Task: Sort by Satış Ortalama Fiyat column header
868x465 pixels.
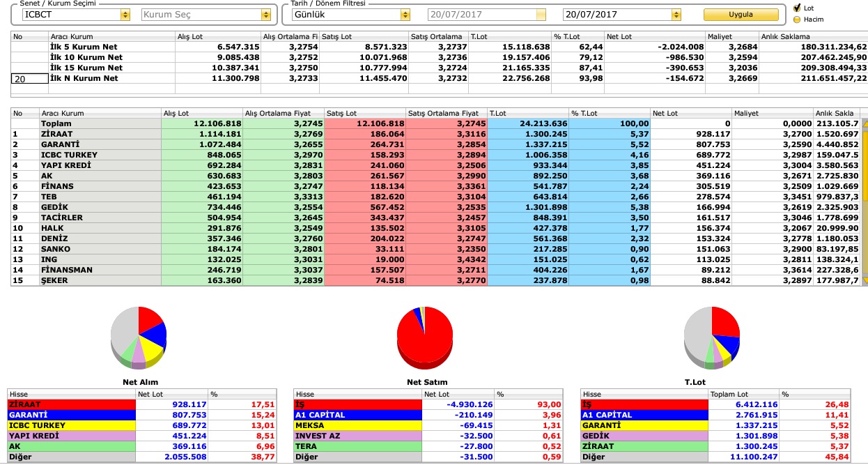Action: tap(446, 113)
